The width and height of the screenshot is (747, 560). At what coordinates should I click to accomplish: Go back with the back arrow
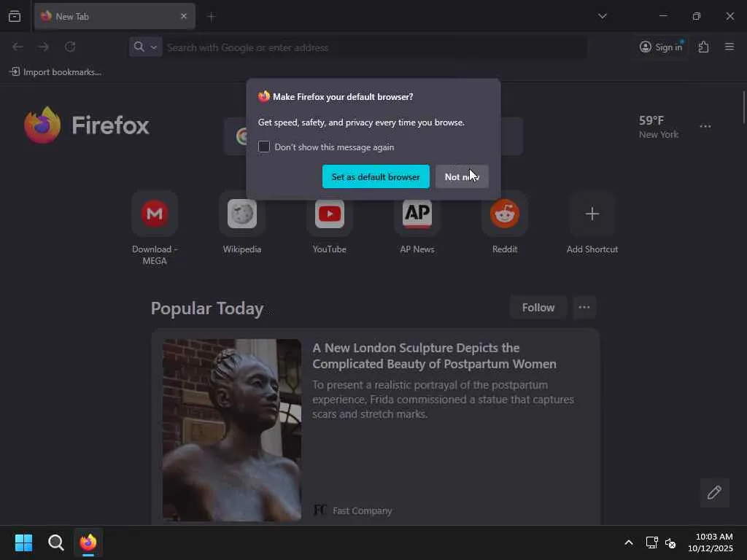18,47
